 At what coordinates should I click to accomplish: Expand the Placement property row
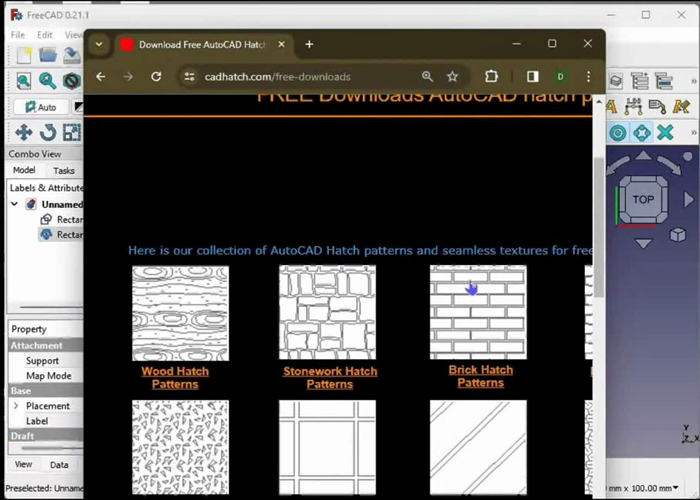pos(16,406)
